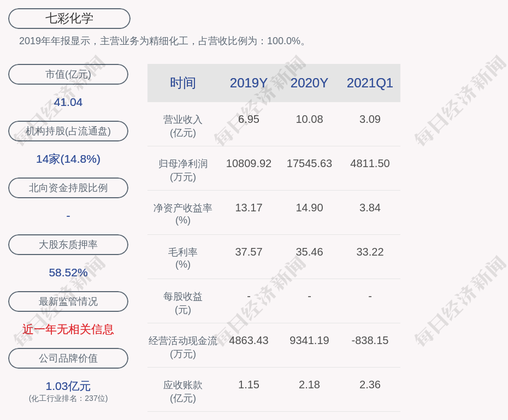This screenshot has height=420, width=508.
Task: Select cash flow -838.15
Action: (370, 340)
